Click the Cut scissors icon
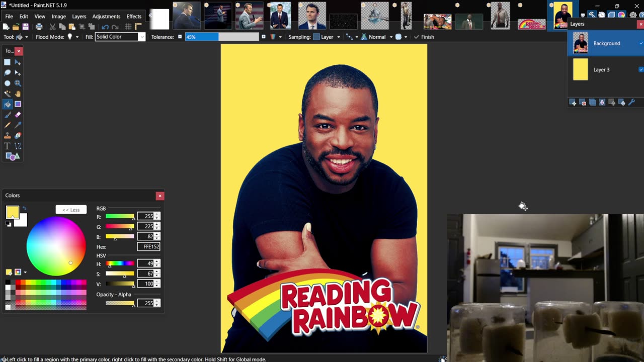The height and width of the screenshot is (362, 644). tap(52, 27)
